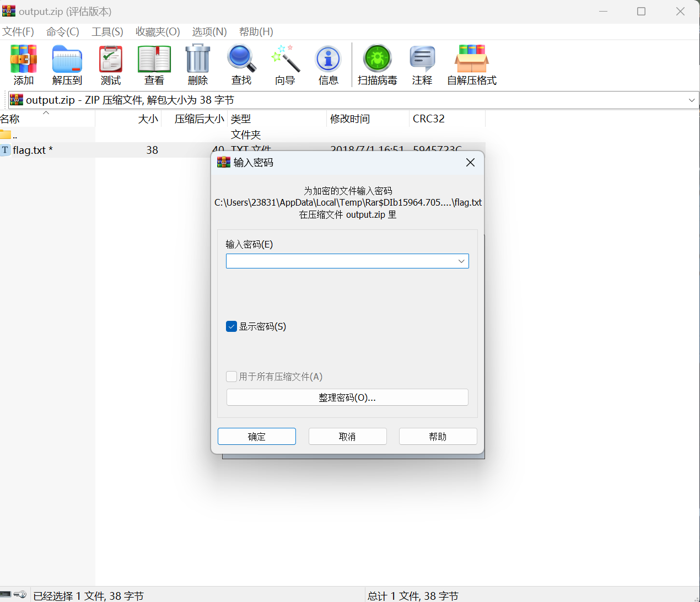Maximize the WinRAR window
The height and width of the screenshot is (602, 700).
641,11
